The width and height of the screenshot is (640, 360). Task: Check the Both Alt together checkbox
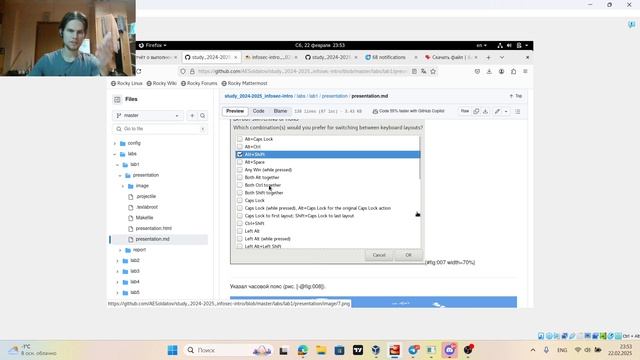[240, 177]
